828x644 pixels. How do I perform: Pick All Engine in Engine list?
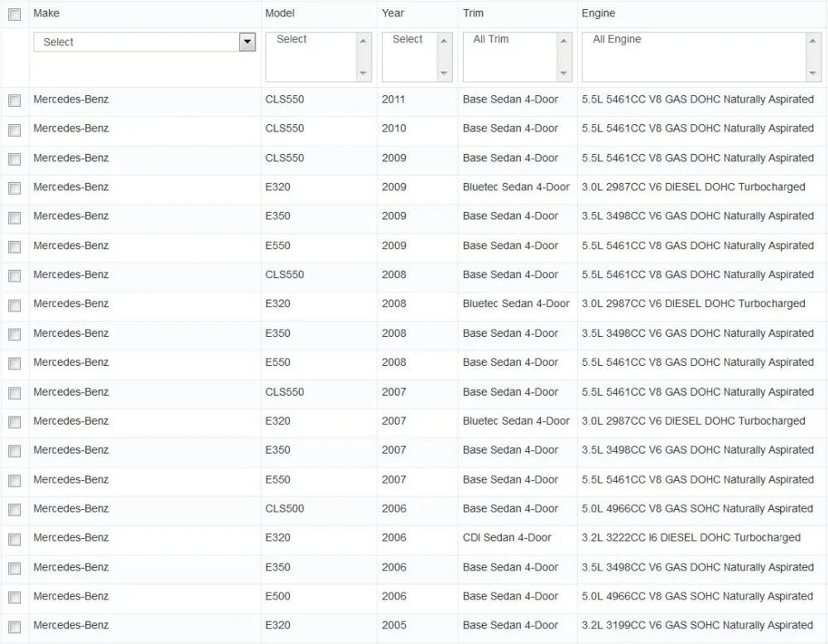click(x=616, y=39)
